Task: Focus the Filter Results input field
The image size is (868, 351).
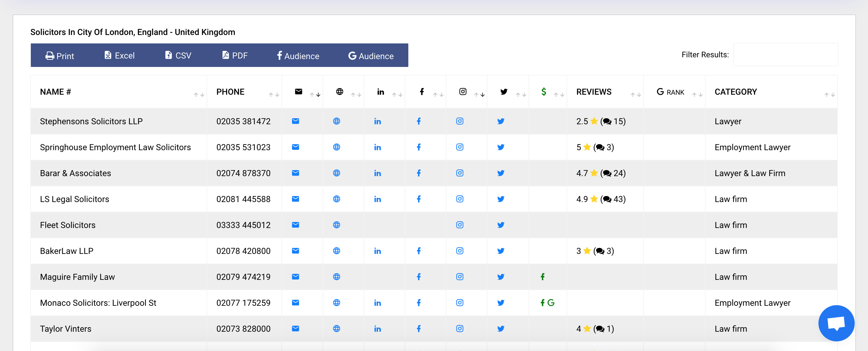Action: [x=785, y=55]
